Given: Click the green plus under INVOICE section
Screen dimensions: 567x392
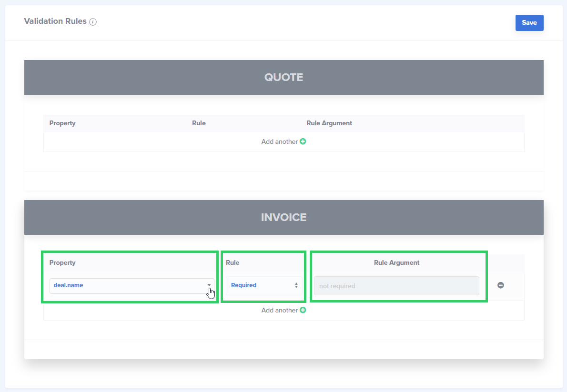Looking at the screenshot, I should (303, 310).
